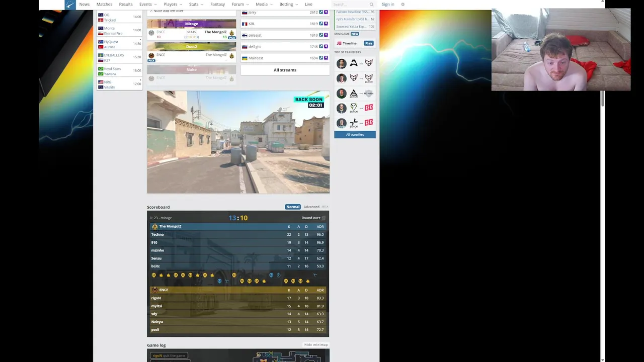Click ENCE logo in scoreboard header

coord(155,290)
